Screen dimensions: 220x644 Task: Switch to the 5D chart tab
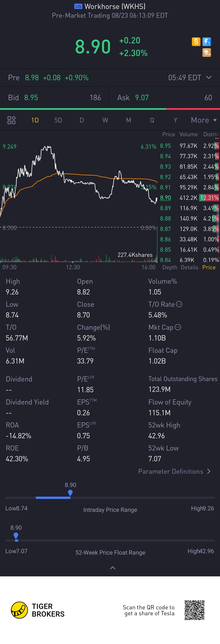tap(58, 120)
